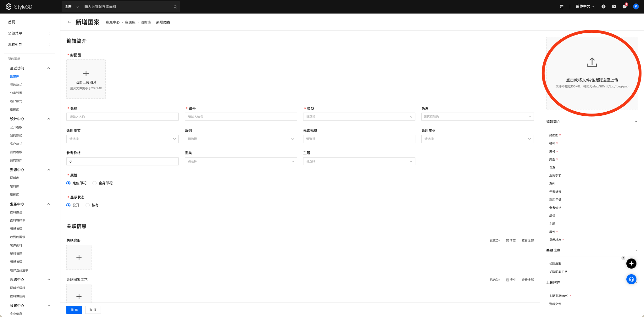Open 面料库 in the sidebar
This screenshot has width=644, height=317.
pyautogui.click(x=14, y=178)
